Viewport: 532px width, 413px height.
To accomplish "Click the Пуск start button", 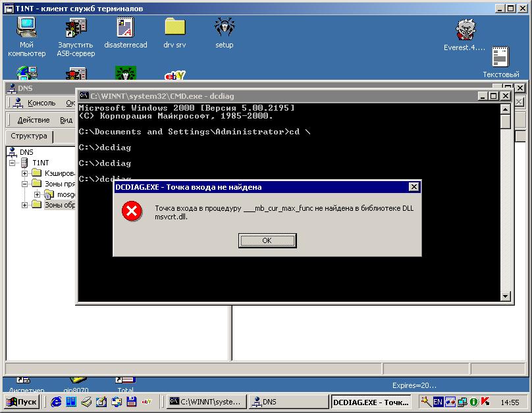I will tap(22, 402).
